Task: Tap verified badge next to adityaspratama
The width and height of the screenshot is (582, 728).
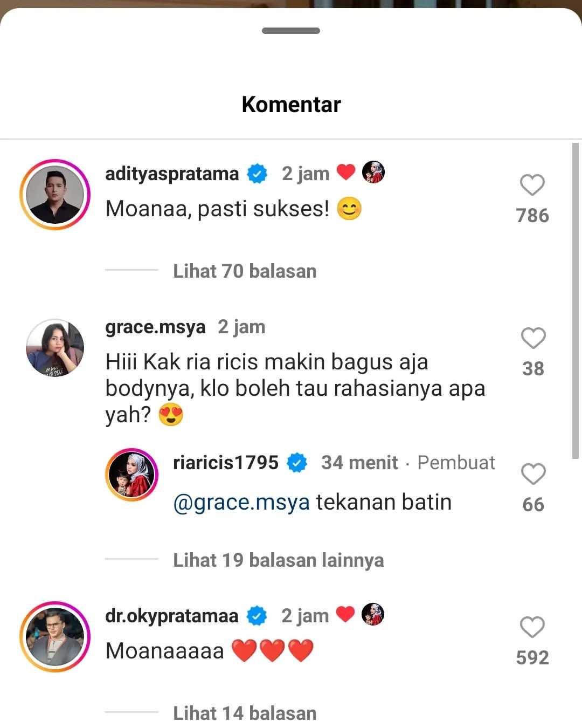Action: [x=257, y=174]
